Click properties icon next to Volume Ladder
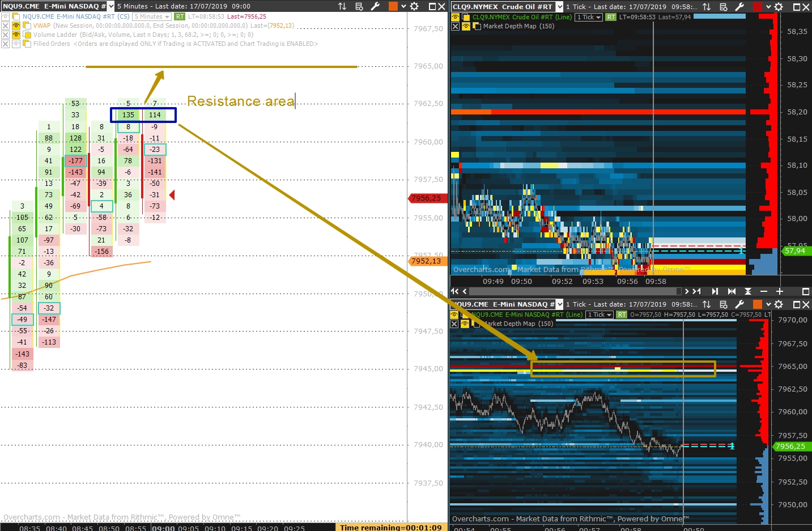The height and width of the screenshot is (531, 812). point(27,35)
